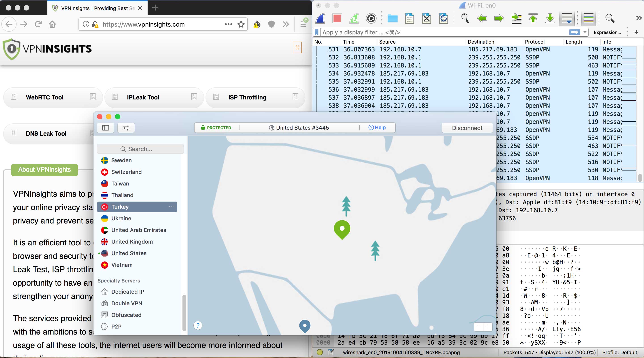Close this capture file in Wireshark

click(426, 18)
